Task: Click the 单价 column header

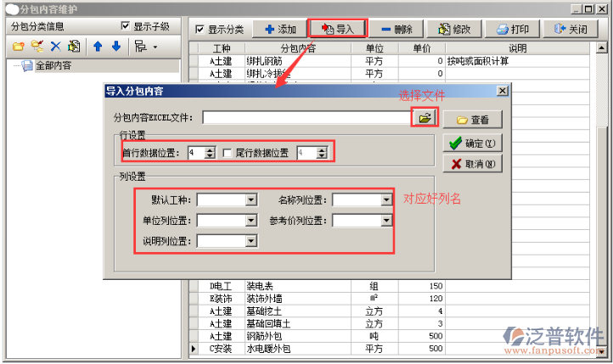Action: [422, 48]
